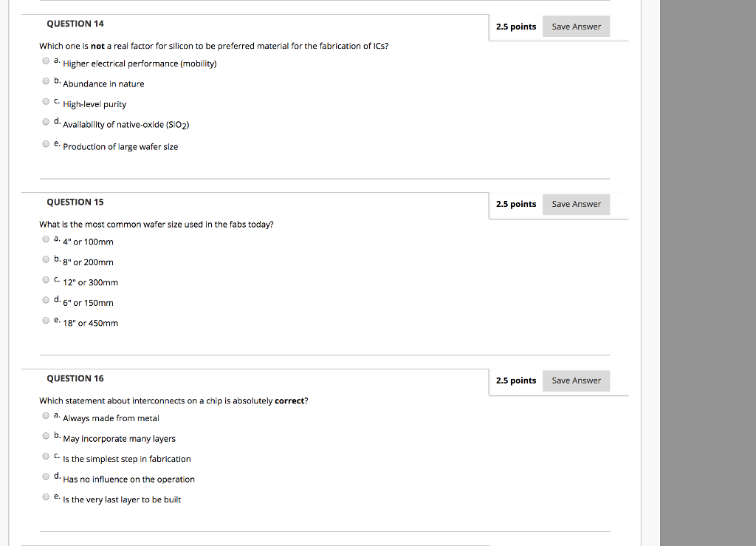This screenshot has height=546, width=756.
Task: Save Answer for Question 16
Action: pos(576,381)
